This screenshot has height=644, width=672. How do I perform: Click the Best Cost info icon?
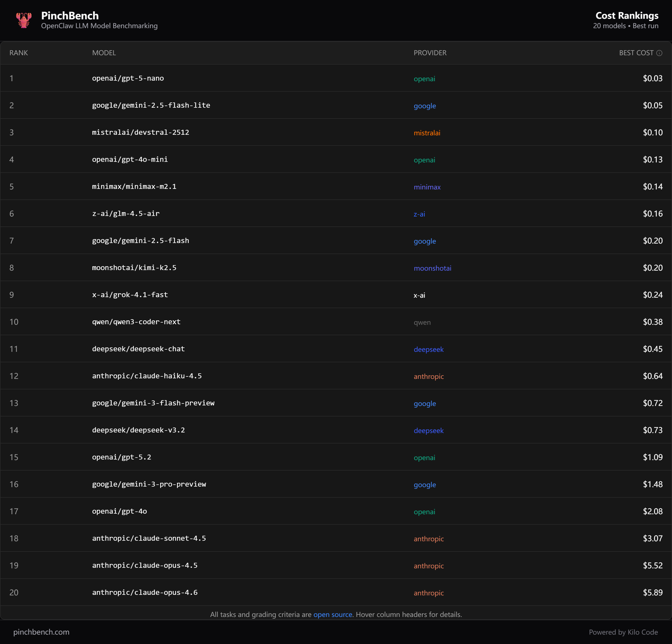pos(659,53)
